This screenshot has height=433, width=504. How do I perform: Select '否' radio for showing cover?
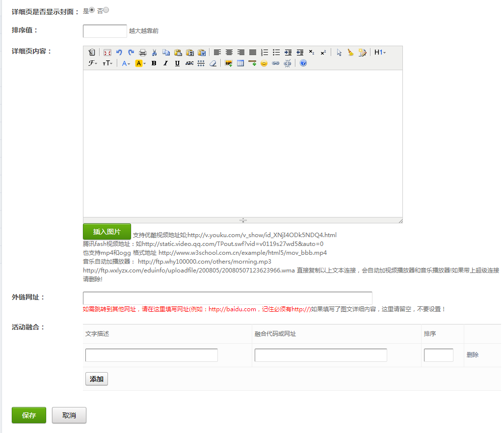106,10
